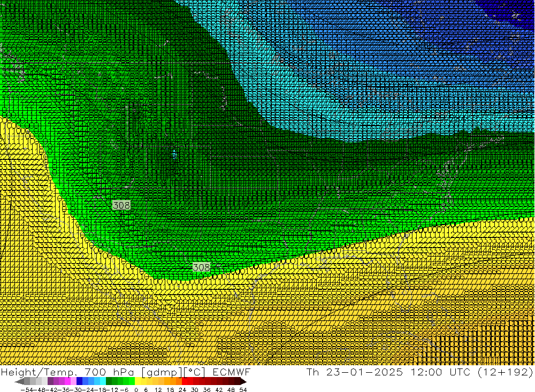Click the lower 308 contour label near the yellow boundary
535x392 pixels.
click(x=201, y=267)
